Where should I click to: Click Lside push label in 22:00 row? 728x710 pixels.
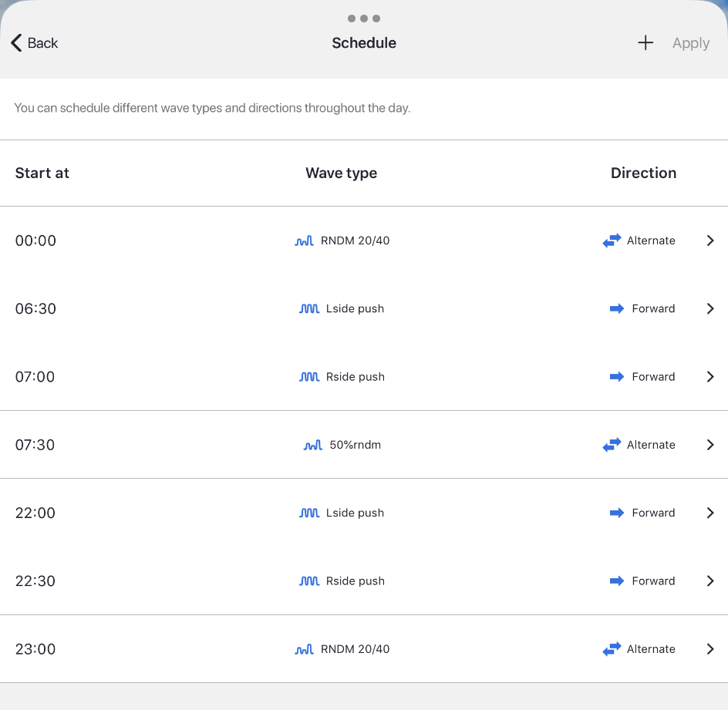[356, 513]
